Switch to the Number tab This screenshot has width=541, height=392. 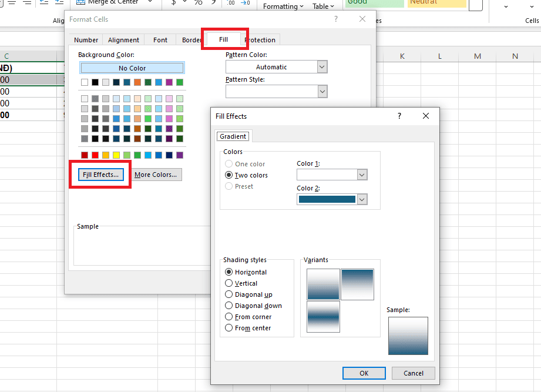pos(86,40)
